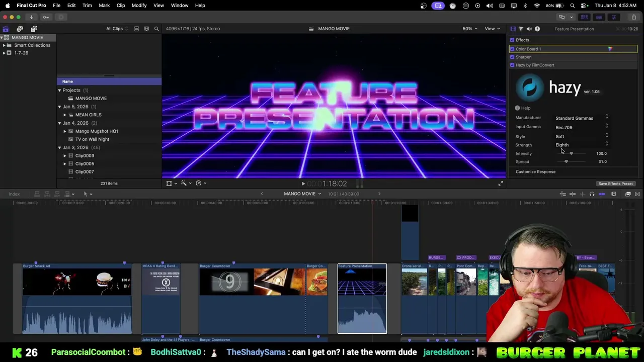The height and width of the screenshot is (362, 644).
Task: Click the Import Media arrow button
Action: [31, 17]
